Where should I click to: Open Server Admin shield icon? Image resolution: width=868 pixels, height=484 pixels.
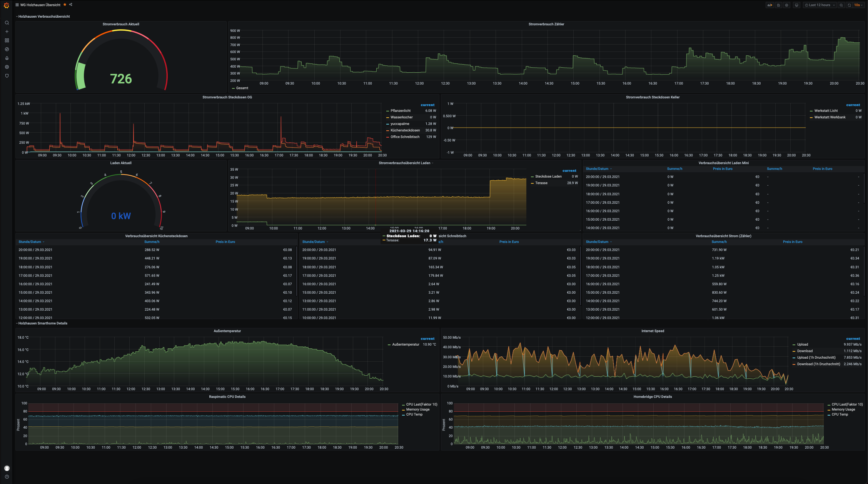click(x=7, y=76)
